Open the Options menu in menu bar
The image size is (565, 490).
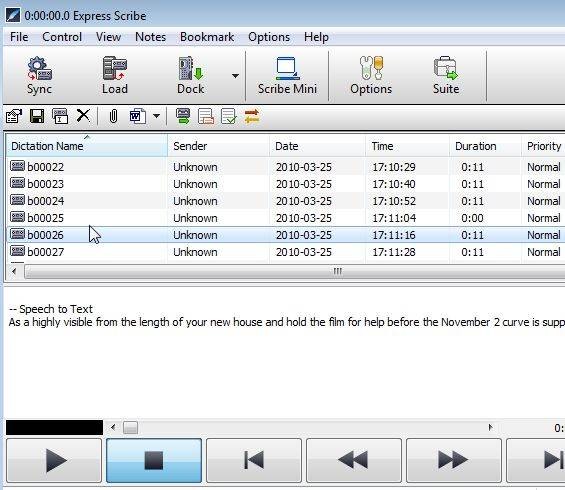[x=269, y=37]
